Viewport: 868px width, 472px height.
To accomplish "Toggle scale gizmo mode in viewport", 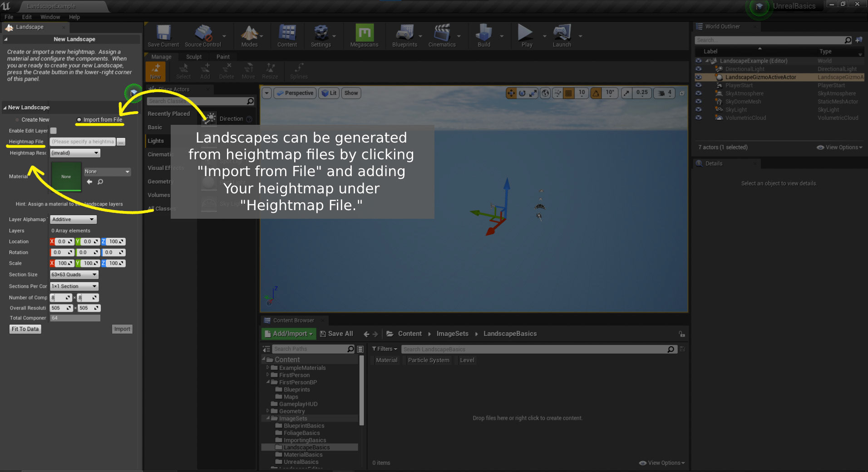I will 533,93.
